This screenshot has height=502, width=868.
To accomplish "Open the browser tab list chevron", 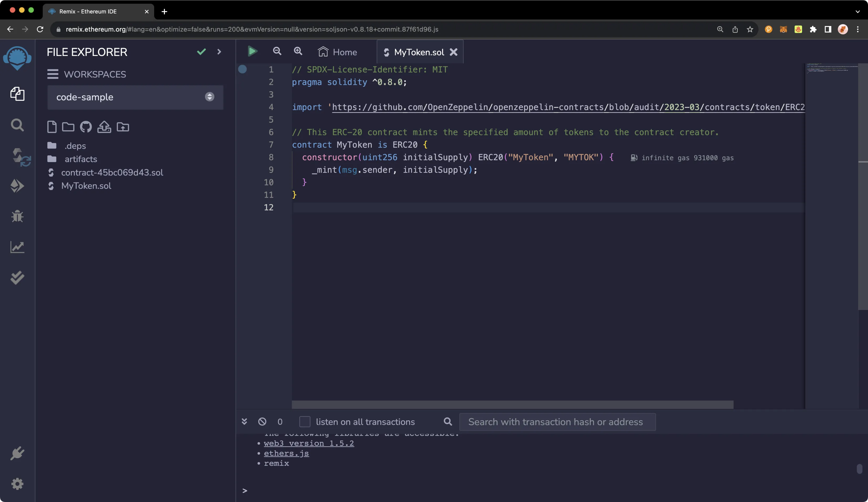I will [858, 11].
